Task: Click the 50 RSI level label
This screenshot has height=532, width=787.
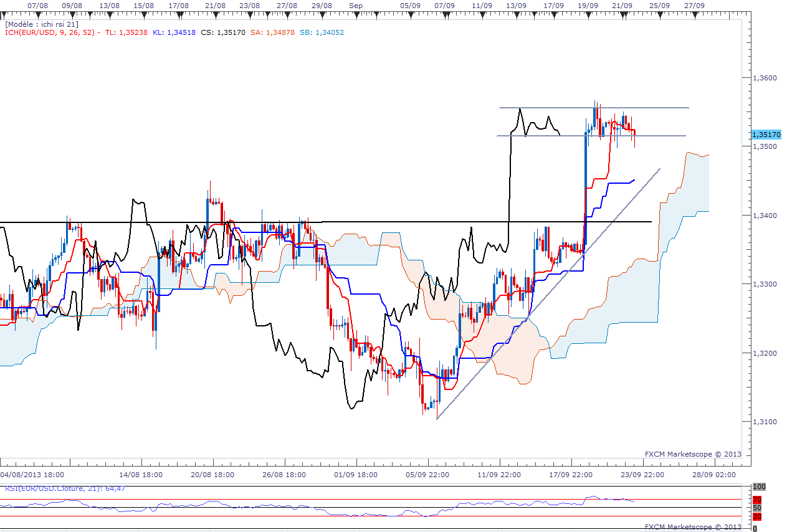Action: click(757, 508)
